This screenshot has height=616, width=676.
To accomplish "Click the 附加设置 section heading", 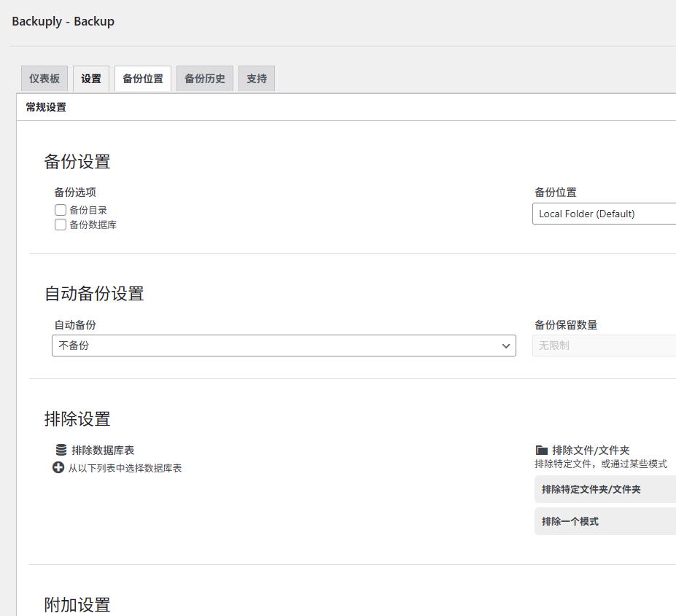I will [x=75, y=605].
